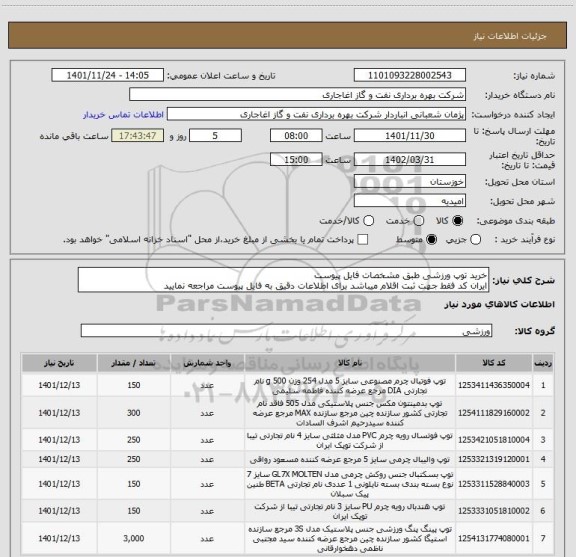Click the MOLTEN basketball item name in row 5
Viewport: 576px width, 557px height.
pyautogui.click(x=350, y=484)
